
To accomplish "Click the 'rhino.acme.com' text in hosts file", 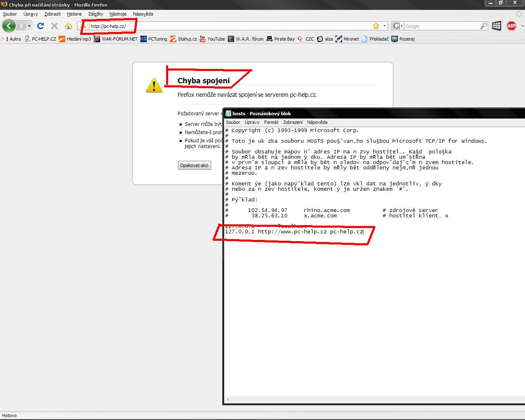I will point(327,210).
